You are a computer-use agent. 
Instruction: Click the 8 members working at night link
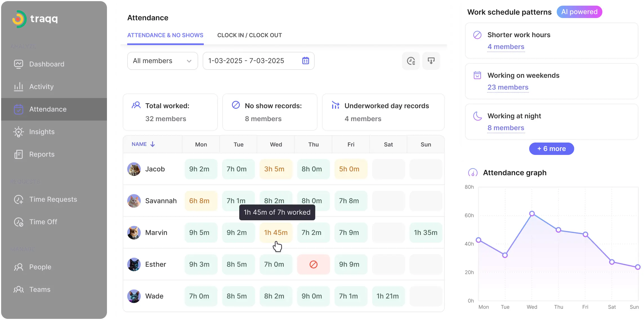pos(506,128)
